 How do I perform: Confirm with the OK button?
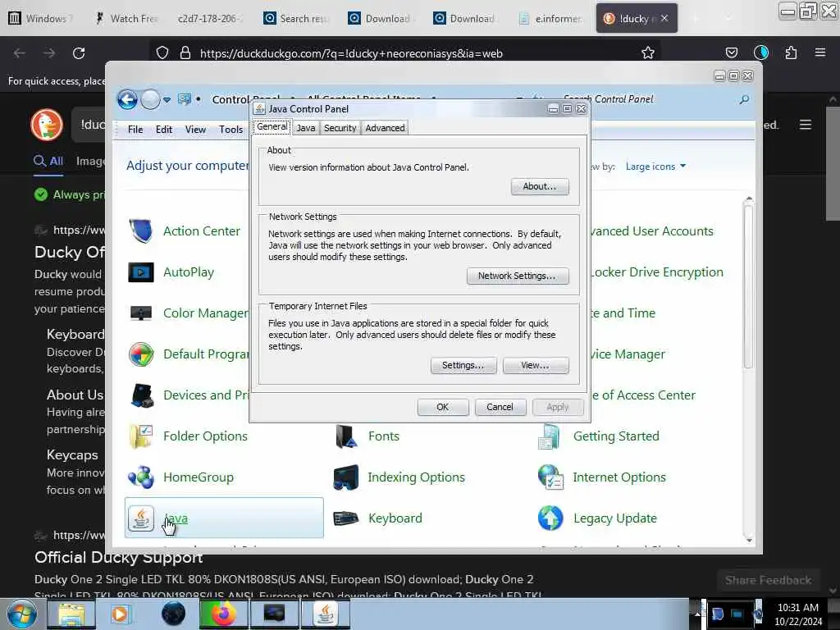(442, 407)
